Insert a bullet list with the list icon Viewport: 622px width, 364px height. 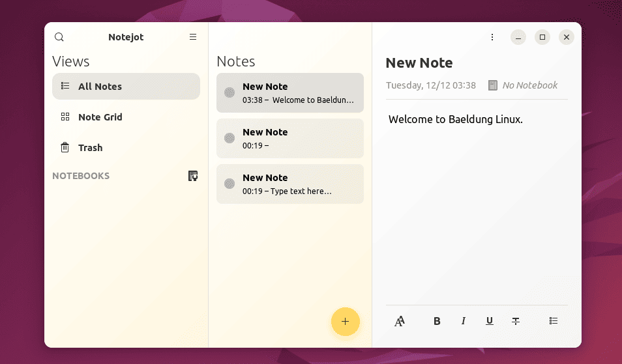(554, 321)
